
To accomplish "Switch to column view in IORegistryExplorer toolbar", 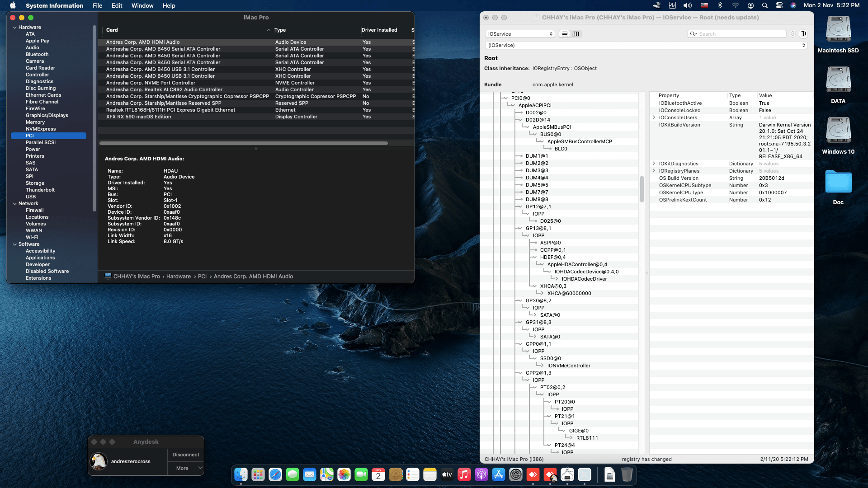I will pos(576,33).
